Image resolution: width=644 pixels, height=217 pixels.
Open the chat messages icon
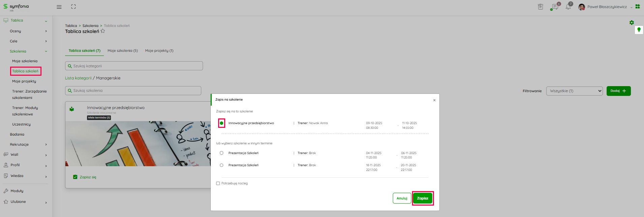555,7
